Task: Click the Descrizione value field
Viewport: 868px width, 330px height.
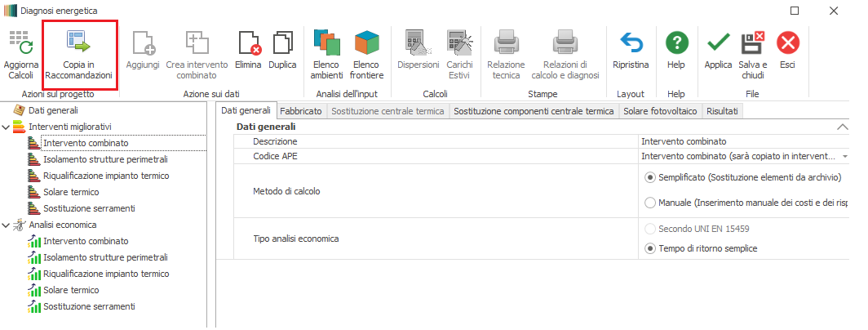Action: (742, 141)
